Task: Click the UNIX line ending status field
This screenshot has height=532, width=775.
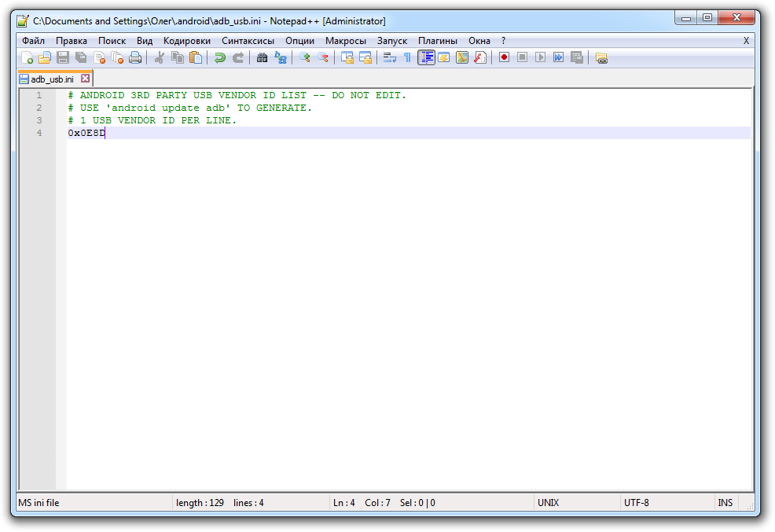Action: tap(549, 503)
